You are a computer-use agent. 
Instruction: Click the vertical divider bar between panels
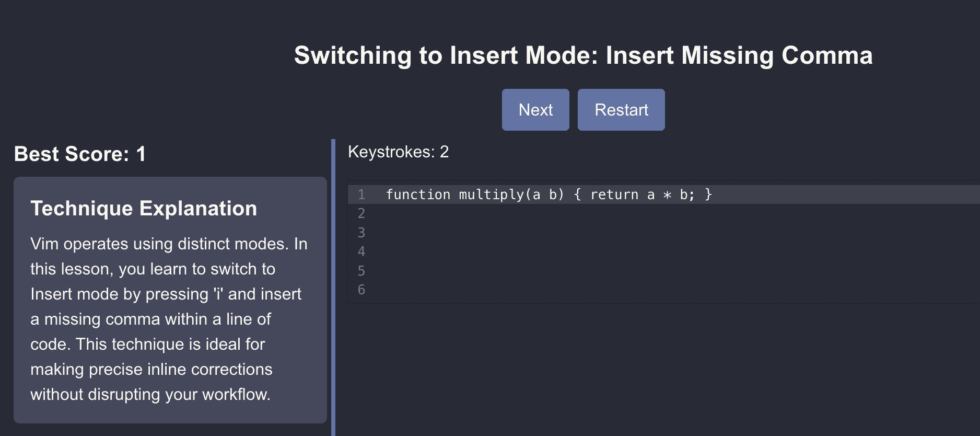tap(333, 288)
